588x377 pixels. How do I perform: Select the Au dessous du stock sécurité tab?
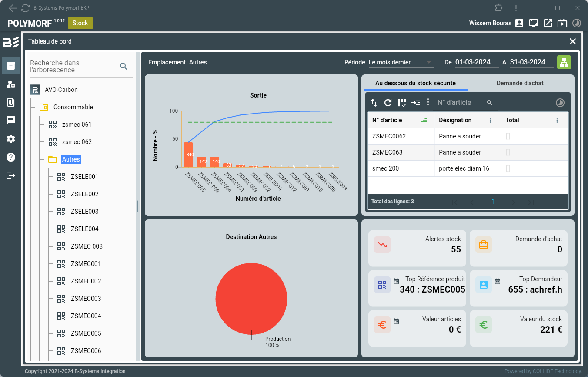pyautogui.click(x=415, y=83)
